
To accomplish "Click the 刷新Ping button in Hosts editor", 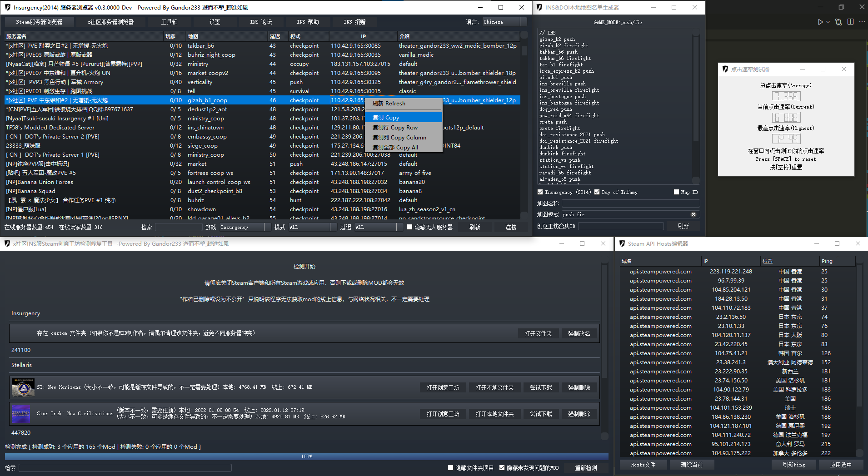I will (x=793, y=465).
